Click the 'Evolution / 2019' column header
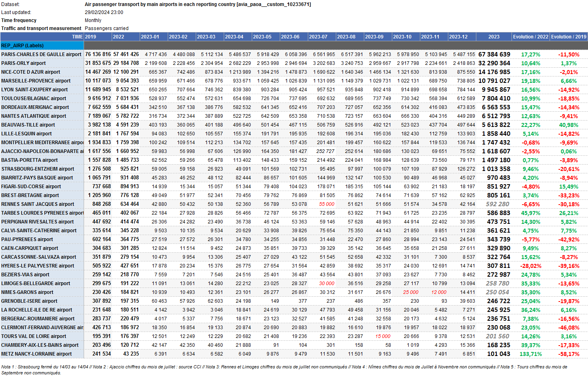The width and height of the screenshot is (588, 376). [569, 36]
